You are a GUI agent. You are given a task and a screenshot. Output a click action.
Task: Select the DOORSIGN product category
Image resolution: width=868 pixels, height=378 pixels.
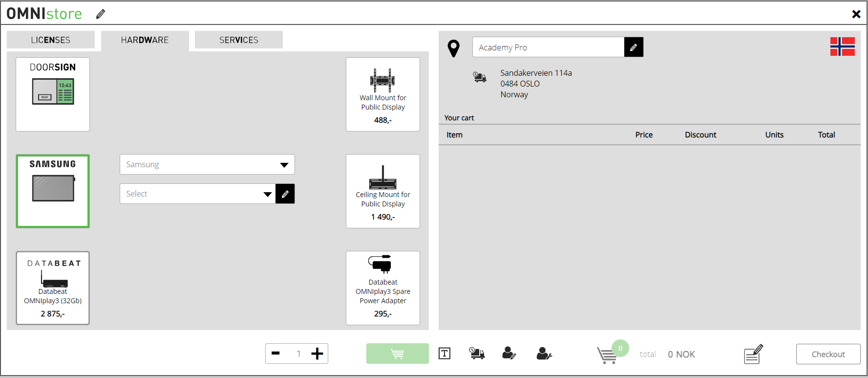click(x=53, y=94)
